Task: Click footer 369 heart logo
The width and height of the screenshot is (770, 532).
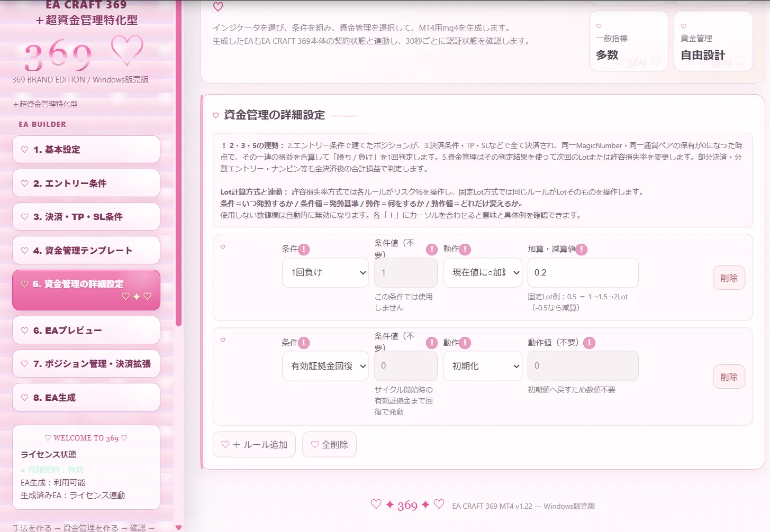Action: point(407,505)
